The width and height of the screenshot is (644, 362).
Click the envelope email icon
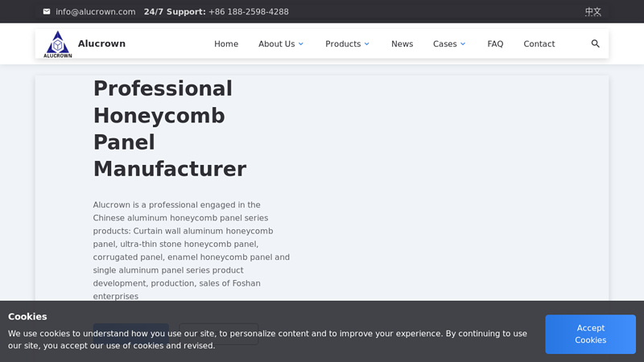pyautogui.click(x=47, y=11)
